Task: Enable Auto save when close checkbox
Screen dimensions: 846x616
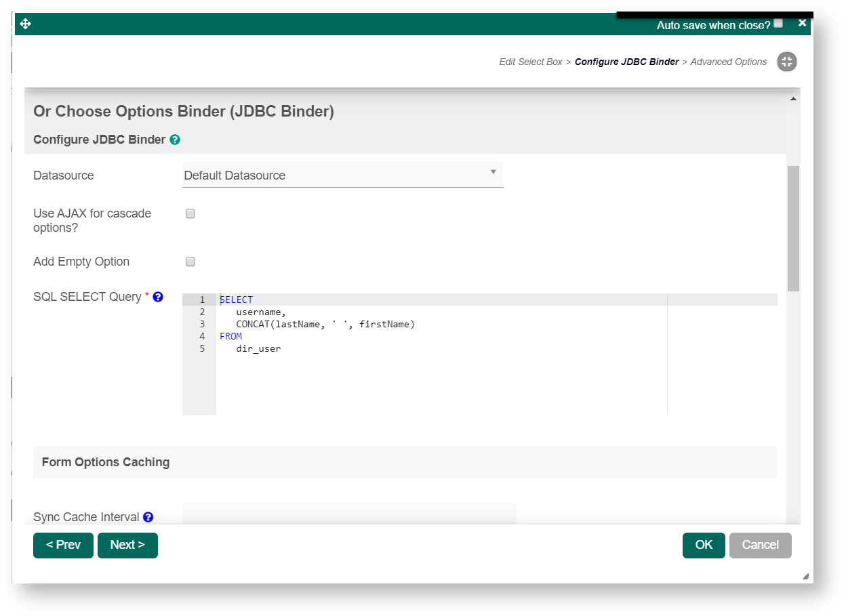Action: click(x=778, y=24)
